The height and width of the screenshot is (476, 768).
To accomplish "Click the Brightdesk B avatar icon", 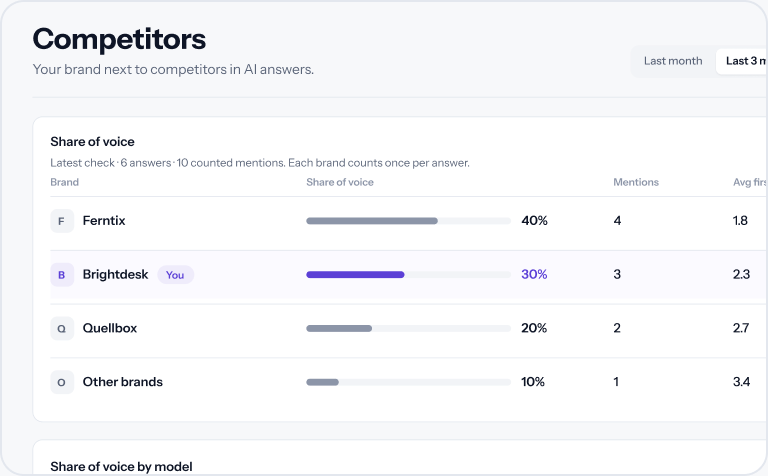I will pos(62,275).
